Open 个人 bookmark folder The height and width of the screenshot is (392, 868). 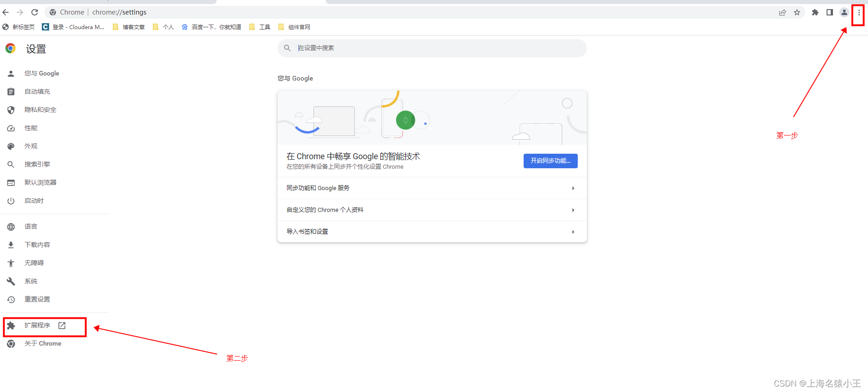click(163, 27)
